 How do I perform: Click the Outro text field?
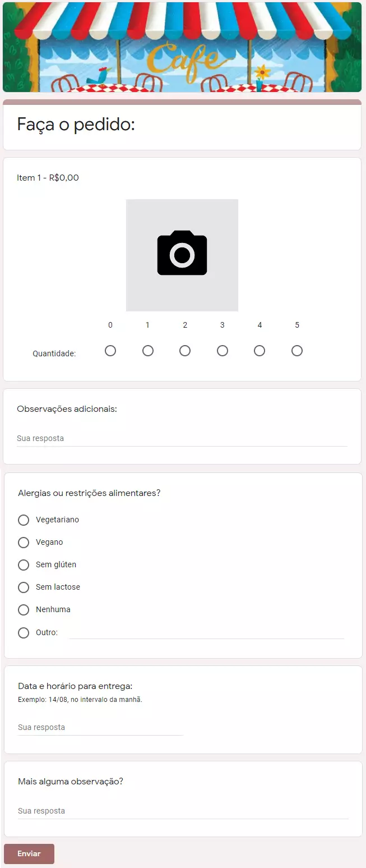[206, 632]
